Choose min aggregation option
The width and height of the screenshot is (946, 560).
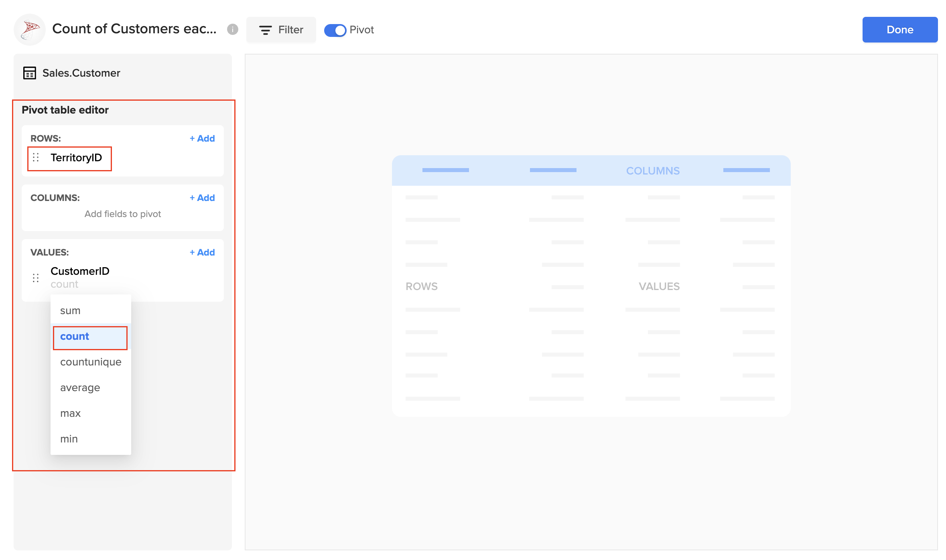pos(69,439)
